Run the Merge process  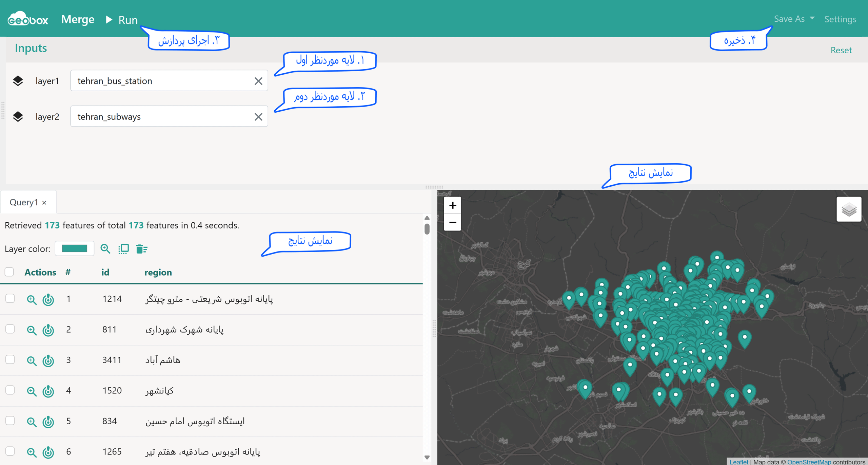click(122, 20)
